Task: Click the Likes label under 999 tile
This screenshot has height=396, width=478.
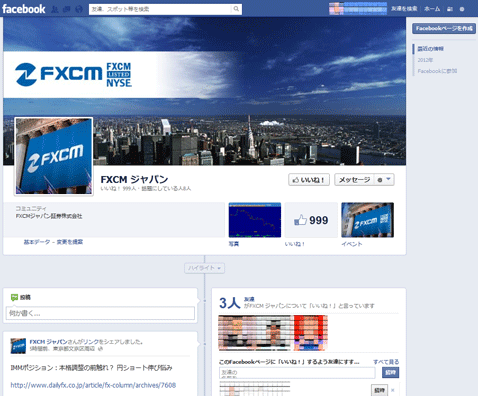Action: point(295,244)
